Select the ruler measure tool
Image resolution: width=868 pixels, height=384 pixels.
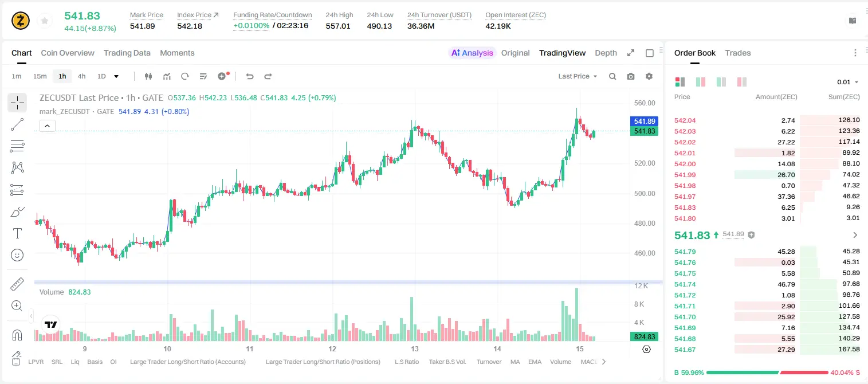click(x=17, y=284)
